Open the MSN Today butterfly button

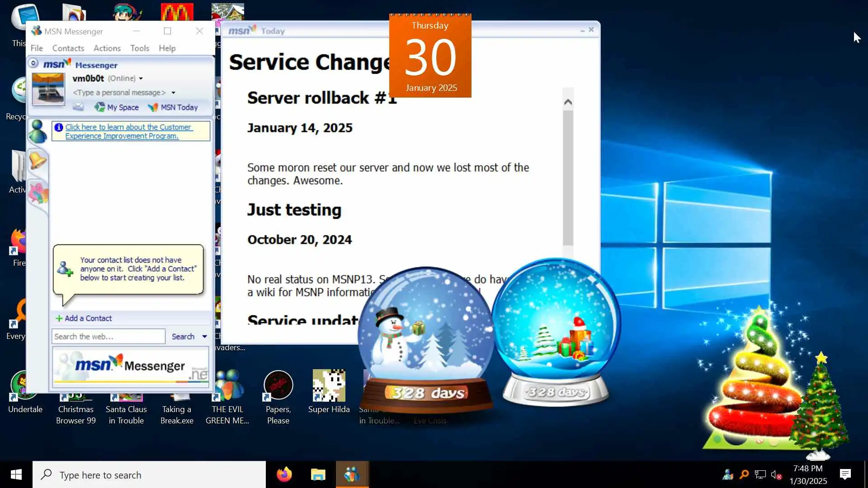tap(173, 108)
